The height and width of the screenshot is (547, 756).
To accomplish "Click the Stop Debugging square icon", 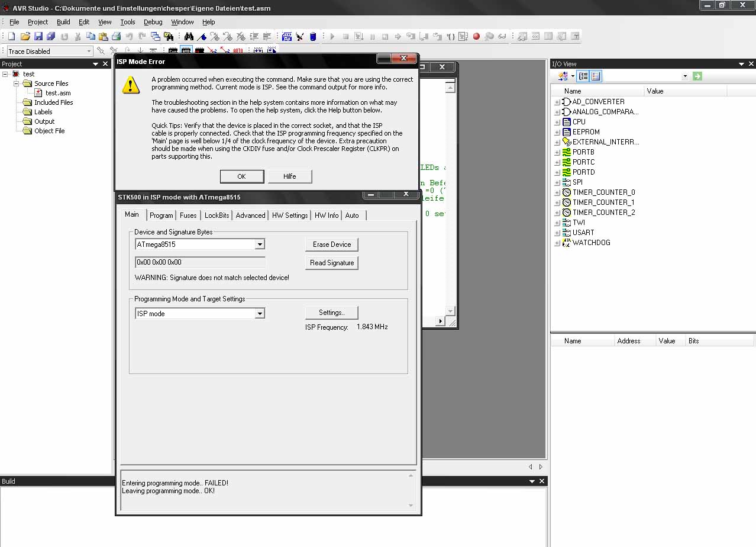I will (x=345, y=36).
